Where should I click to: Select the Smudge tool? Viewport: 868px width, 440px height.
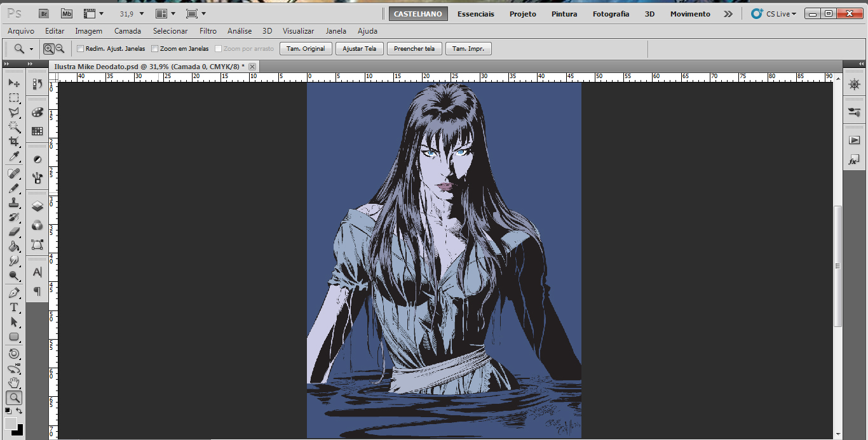pyautogui.click(x=13, y=261)
